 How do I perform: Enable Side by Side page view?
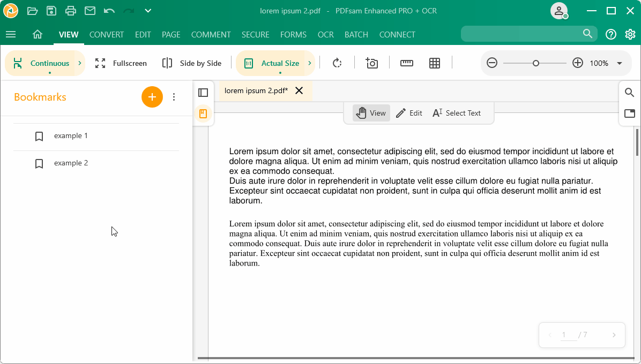coord(191,63)
